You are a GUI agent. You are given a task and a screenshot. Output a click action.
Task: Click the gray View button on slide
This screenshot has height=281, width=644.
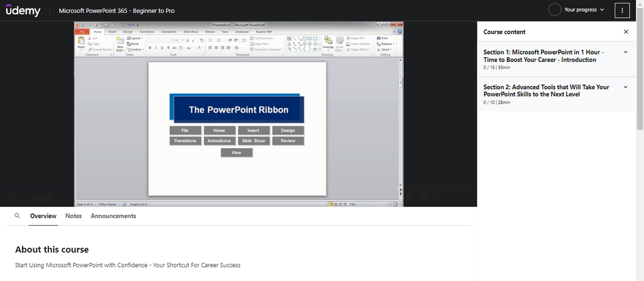(236, 153)
